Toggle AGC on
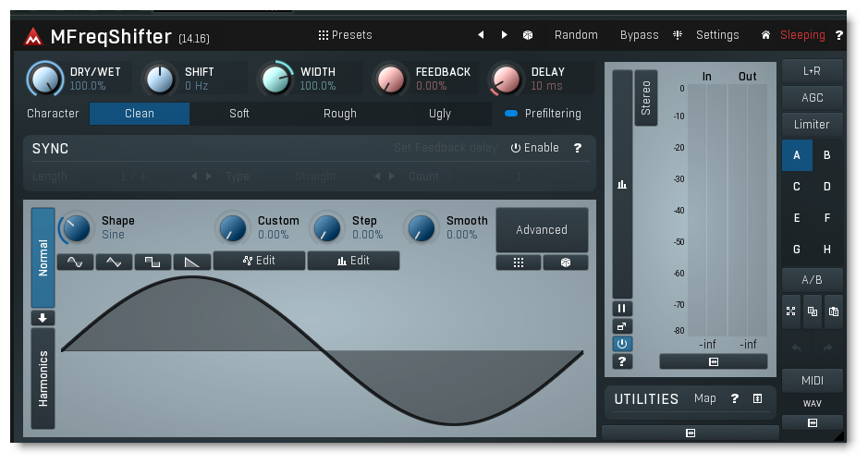Screen dimensions: 868x464 point(813,97)
